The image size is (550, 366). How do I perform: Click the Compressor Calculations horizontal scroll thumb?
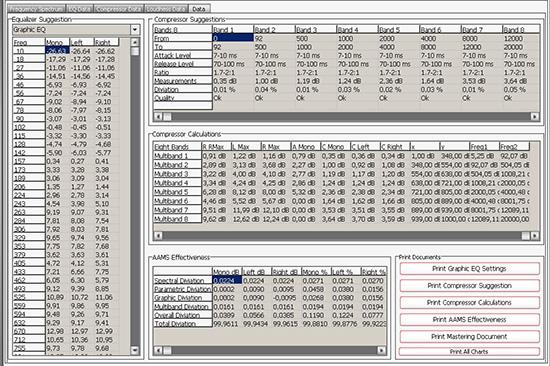(x=525, y=235)
